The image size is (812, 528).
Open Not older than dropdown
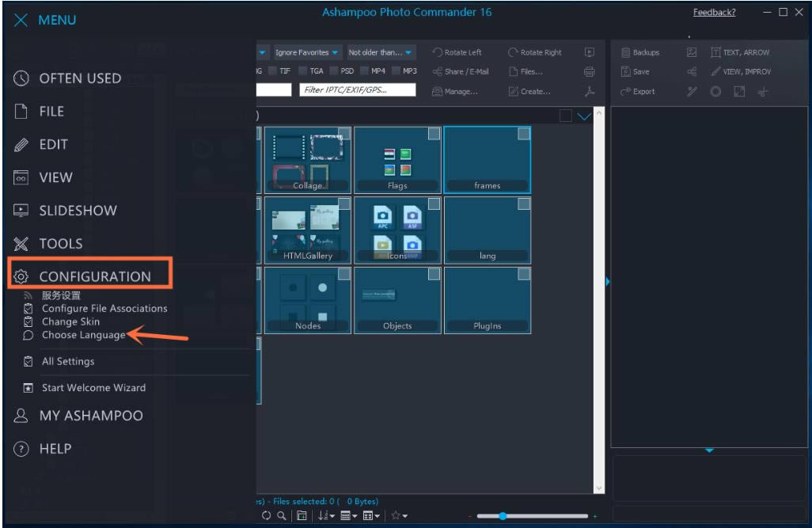[380, 52]
